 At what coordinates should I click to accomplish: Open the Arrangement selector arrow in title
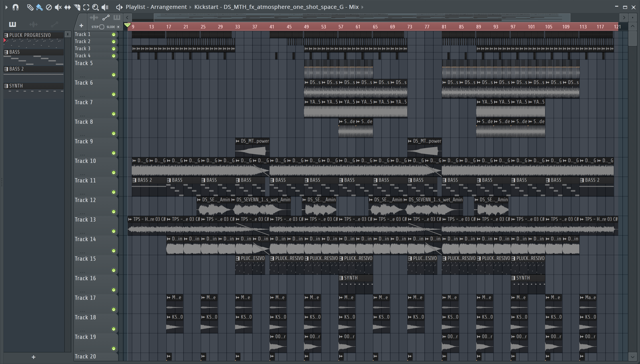[x=190, y=7]
